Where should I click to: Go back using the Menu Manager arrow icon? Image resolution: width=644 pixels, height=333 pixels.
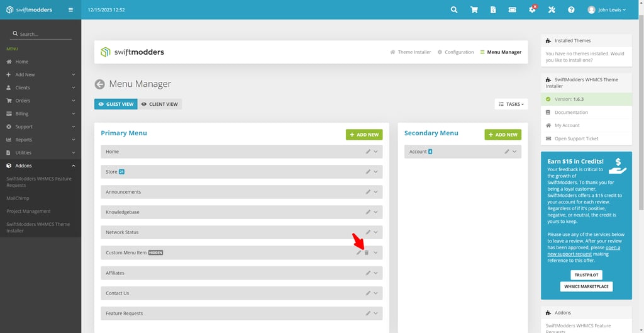[x=100, y=84]
